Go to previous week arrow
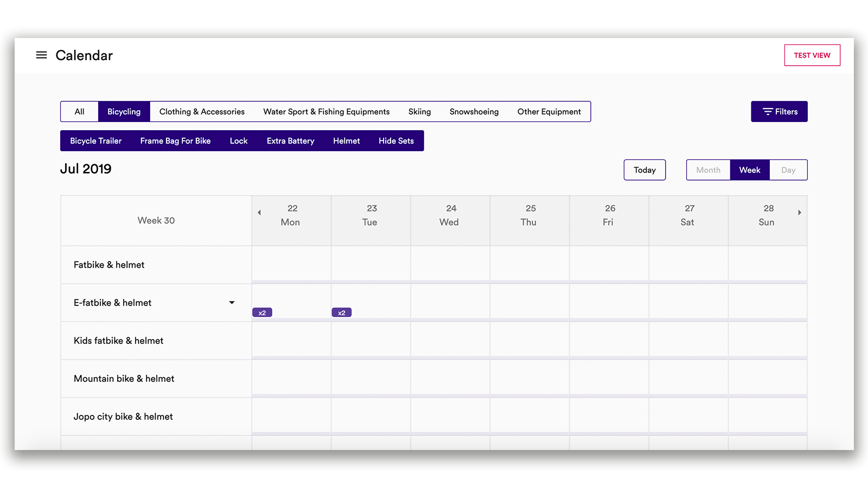868x488 pixels. coord(259,213)
